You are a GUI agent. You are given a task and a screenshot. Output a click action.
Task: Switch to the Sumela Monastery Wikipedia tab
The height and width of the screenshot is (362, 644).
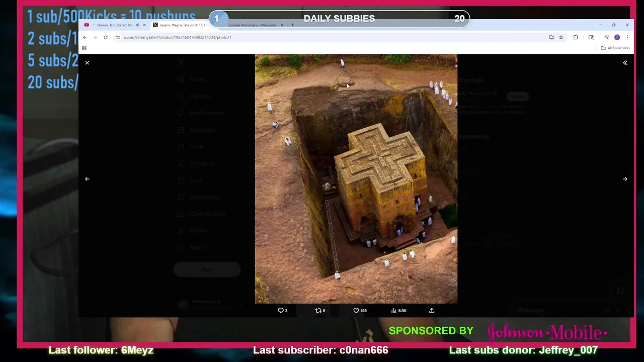click(252, 25)
